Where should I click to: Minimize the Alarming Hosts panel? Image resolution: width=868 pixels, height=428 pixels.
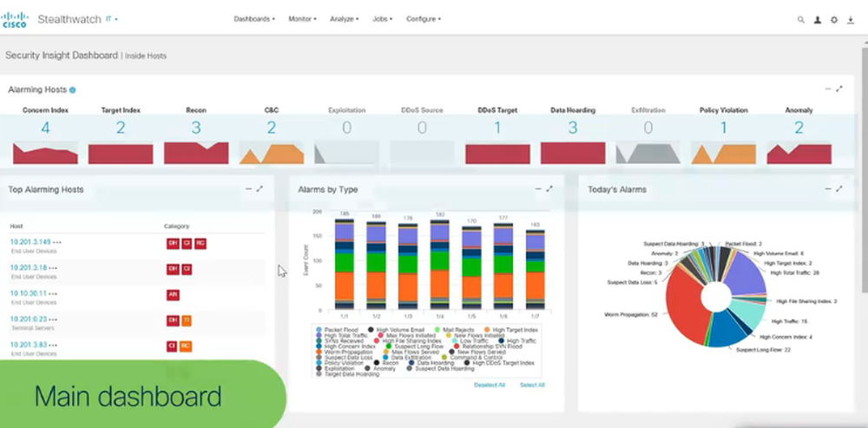pos(827,89)
